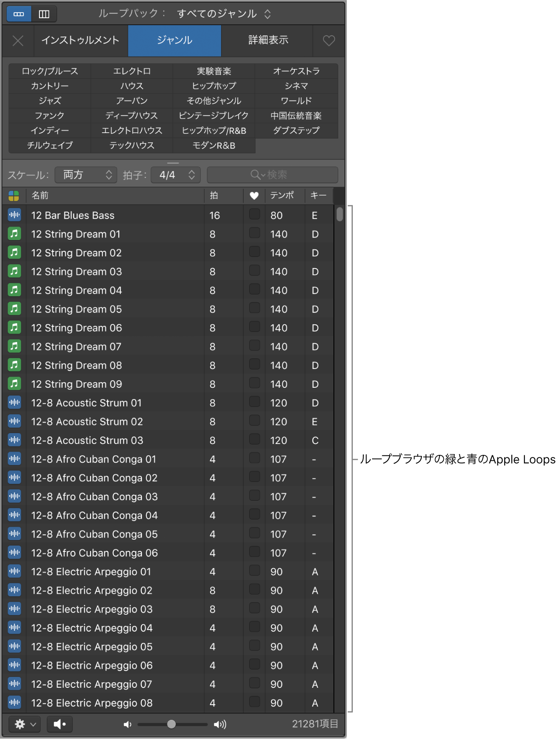Filter by オーケストラ genre
Screen dimensions: 560x739
point(297,71)
